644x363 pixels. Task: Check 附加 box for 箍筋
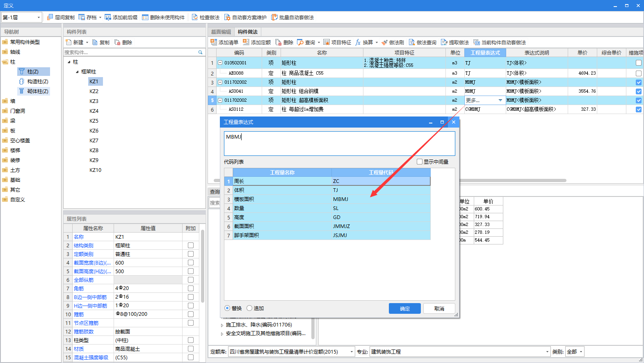pyautogui.click(x=191, y=314)
